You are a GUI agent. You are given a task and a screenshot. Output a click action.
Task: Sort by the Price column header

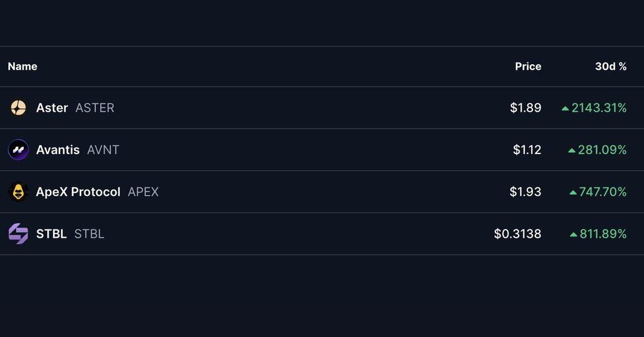[528, 66]
